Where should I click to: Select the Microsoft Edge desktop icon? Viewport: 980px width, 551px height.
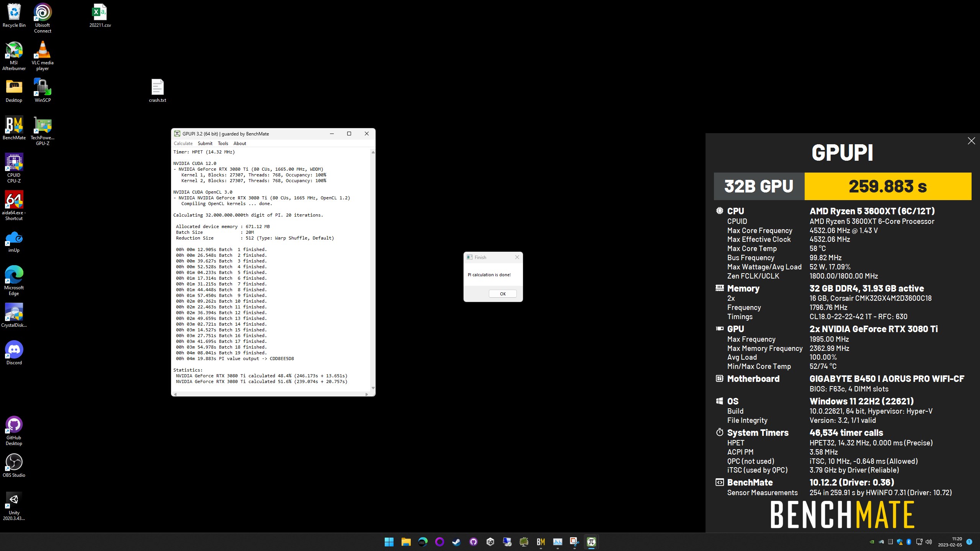(x=14, y=281)
